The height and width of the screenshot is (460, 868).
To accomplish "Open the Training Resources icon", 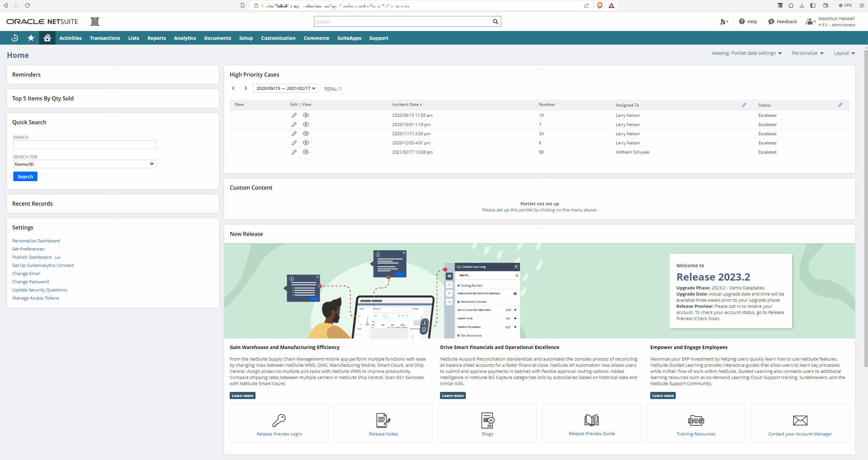I will [x=696, y=421].
